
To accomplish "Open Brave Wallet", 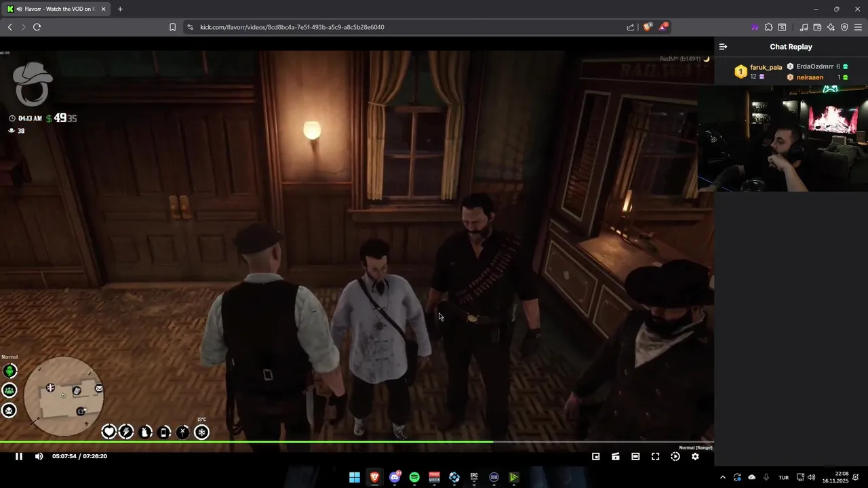I will (x=817, y=27).
